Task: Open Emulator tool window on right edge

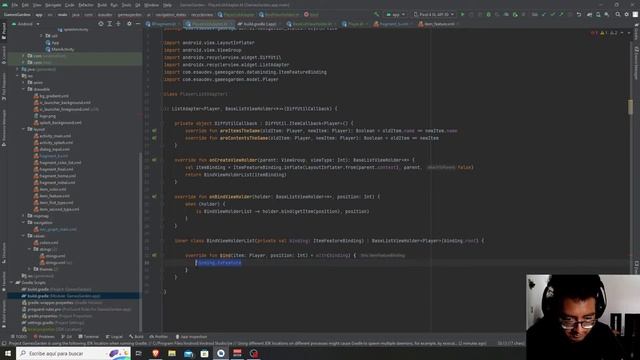Action: point(636,267)
